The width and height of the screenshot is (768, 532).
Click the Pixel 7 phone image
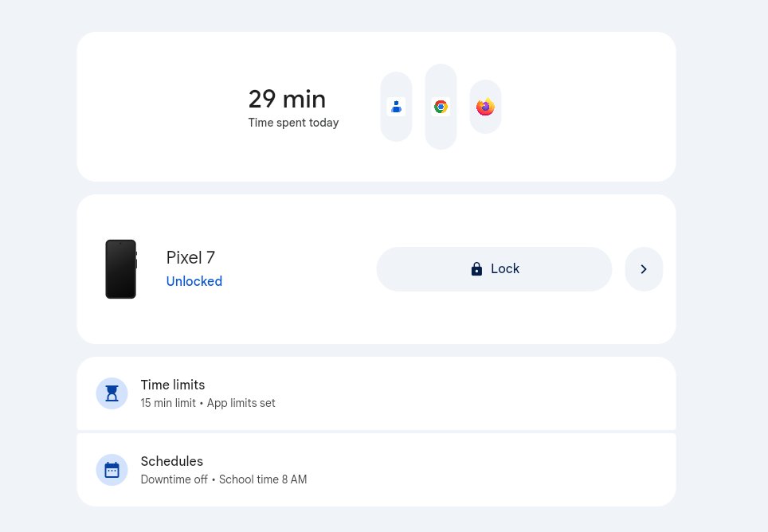tap(120, 269)
